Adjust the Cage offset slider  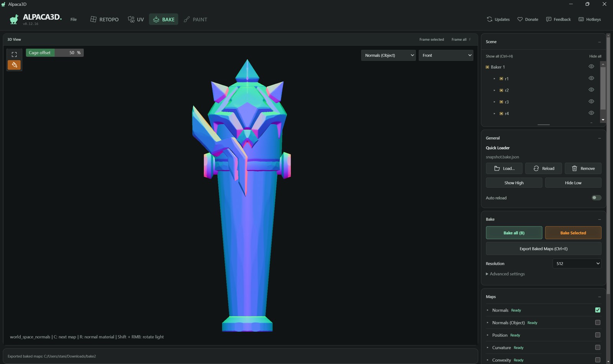[55, 53]
